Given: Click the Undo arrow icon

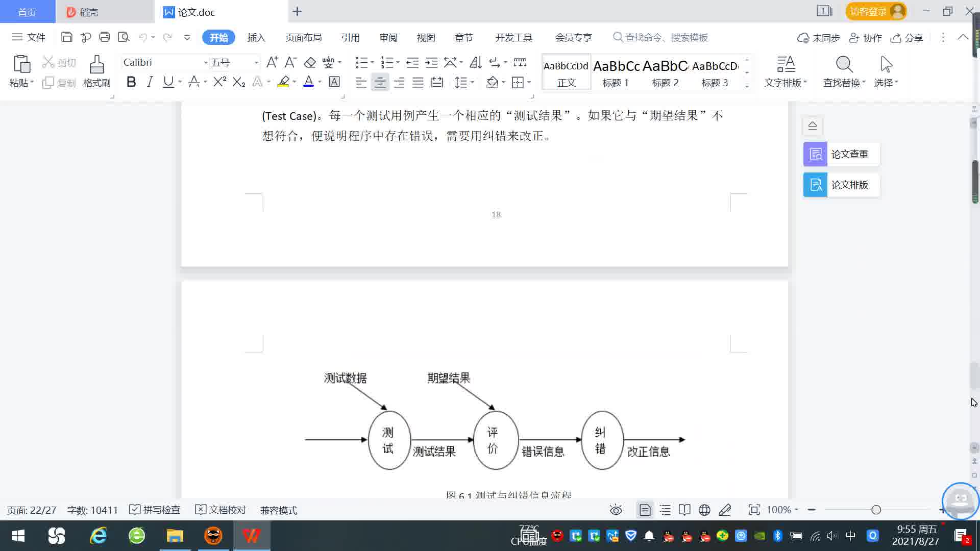Looking at the screenshot, I should [143, 37].
